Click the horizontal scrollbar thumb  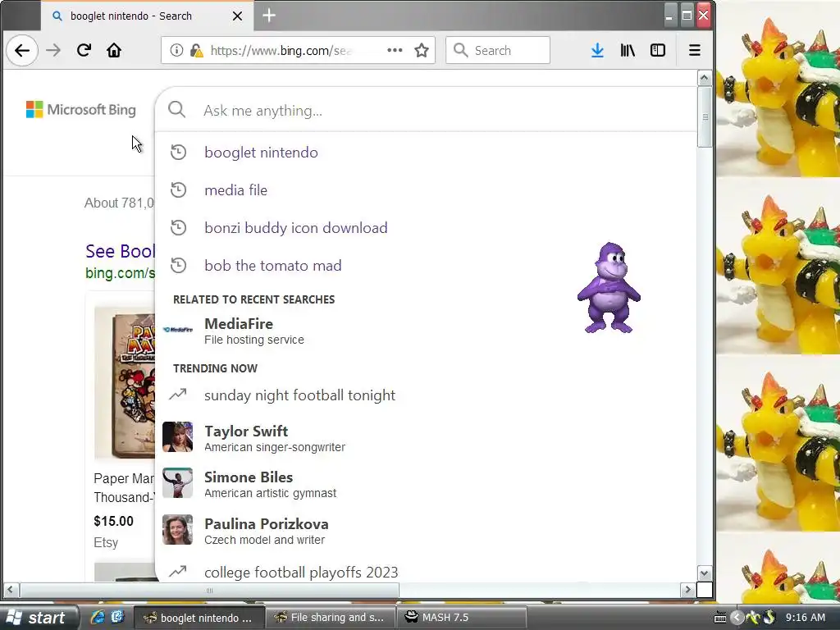click(x=209, y=591)
